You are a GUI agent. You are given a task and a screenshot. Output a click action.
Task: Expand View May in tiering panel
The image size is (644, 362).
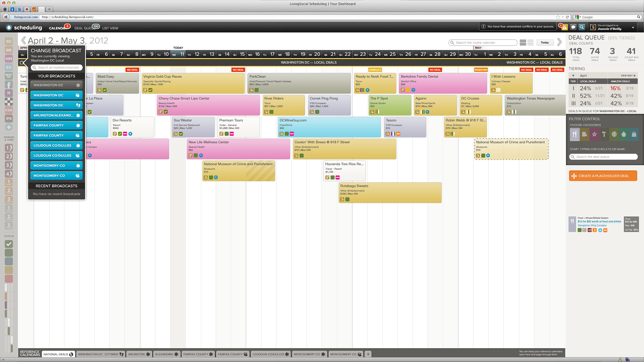click(628, 75)
